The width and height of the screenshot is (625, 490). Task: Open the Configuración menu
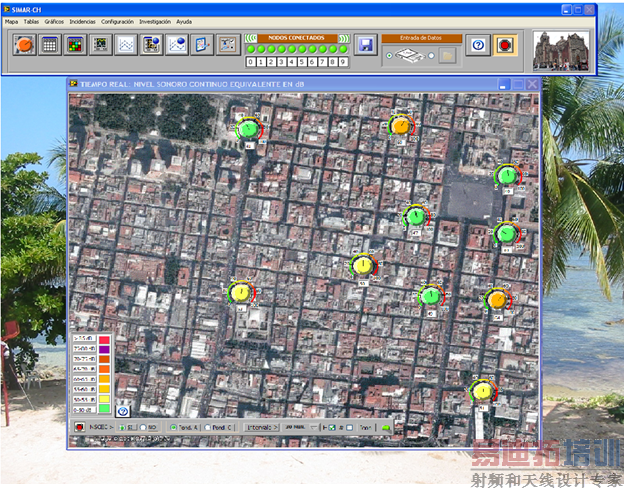[117, 21]
